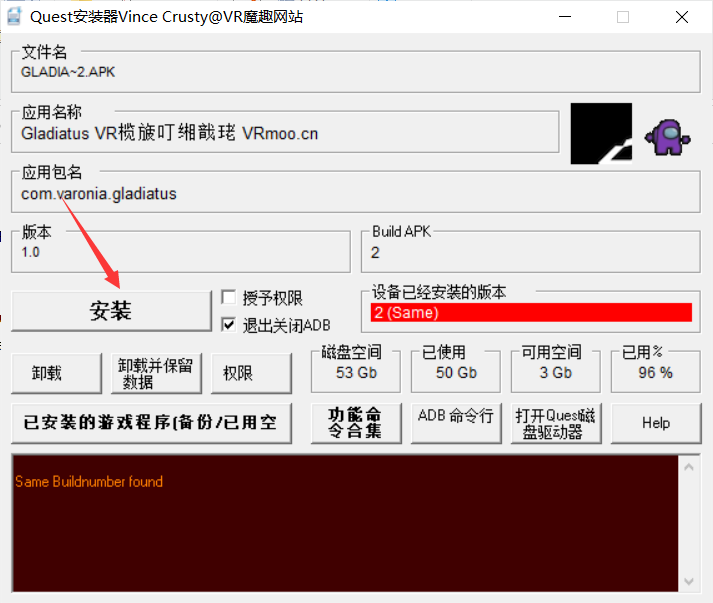
Task: Open 已安装的游戏程序 list button
Action: click(151, 423)
